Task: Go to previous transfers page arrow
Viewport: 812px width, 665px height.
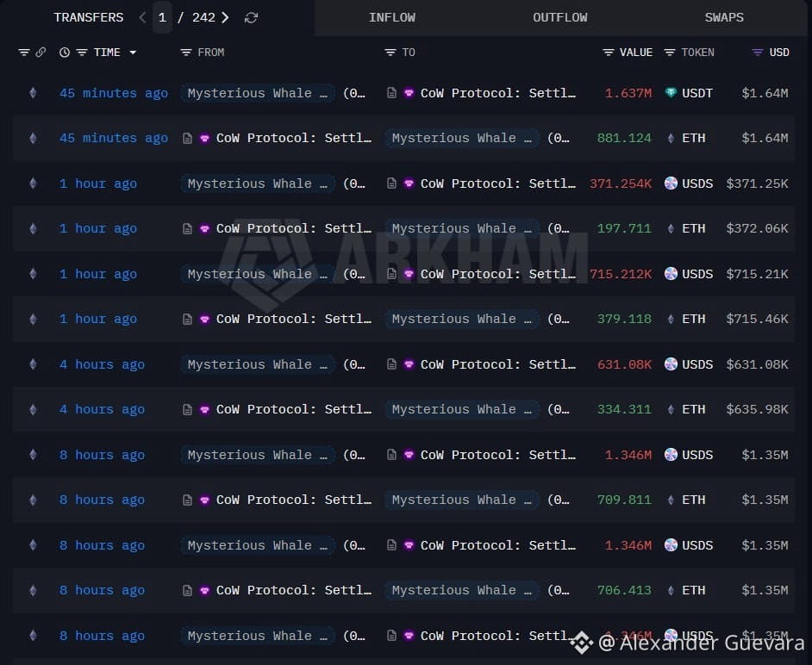Action: click(x=142, y=17)
